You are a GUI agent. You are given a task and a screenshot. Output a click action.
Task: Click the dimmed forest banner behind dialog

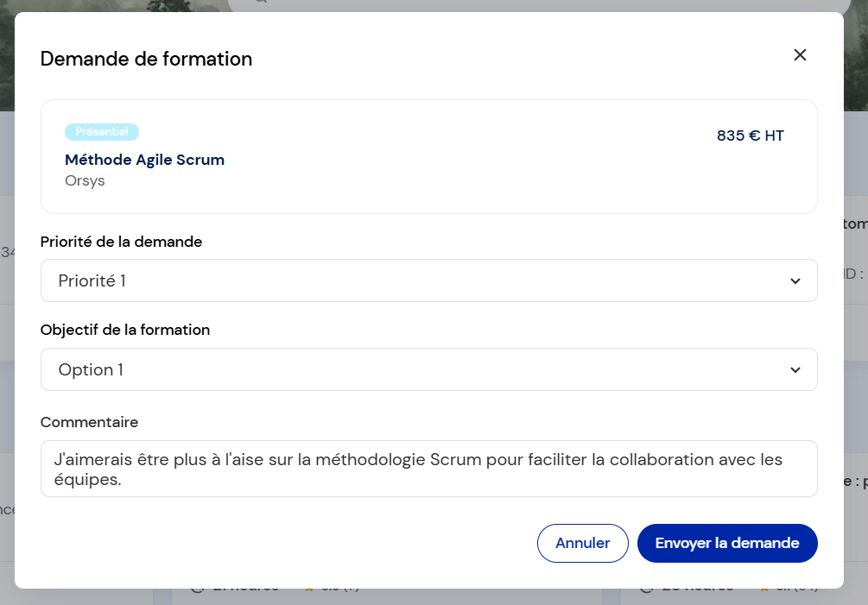(7, 55)
